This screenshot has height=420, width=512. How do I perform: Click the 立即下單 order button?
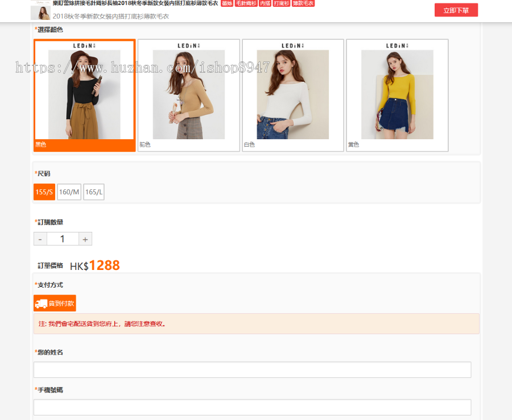tap(456, 10)
